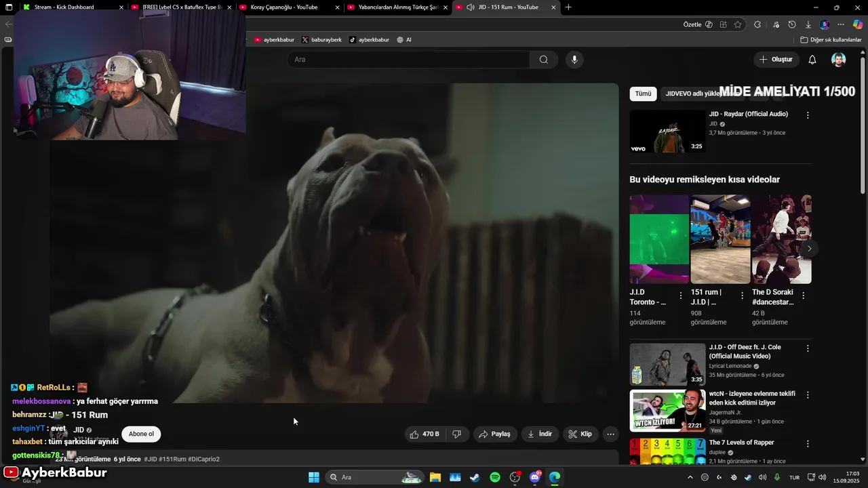Open Discord from the taskbar
868x488 pixels.
click(535, 477)
